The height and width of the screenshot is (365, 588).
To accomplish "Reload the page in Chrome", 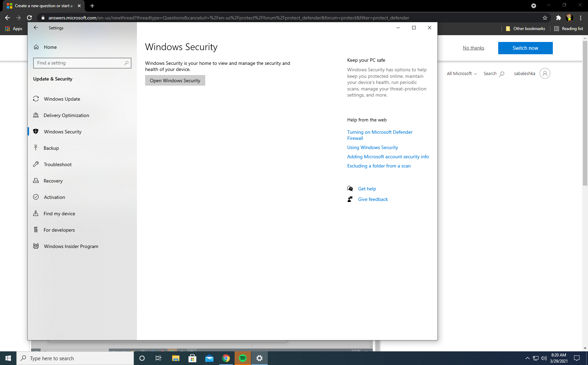I will pyautogui.click(x=29, y=18).
